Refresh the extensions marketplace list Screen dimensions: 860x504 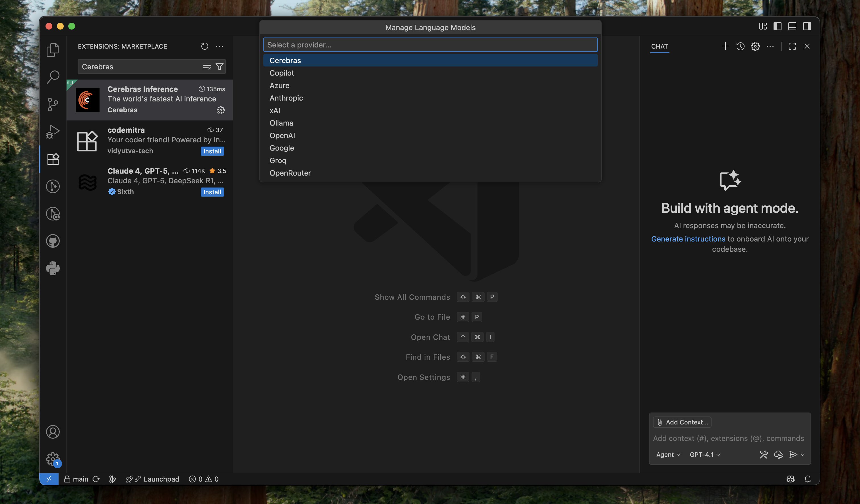204,46
